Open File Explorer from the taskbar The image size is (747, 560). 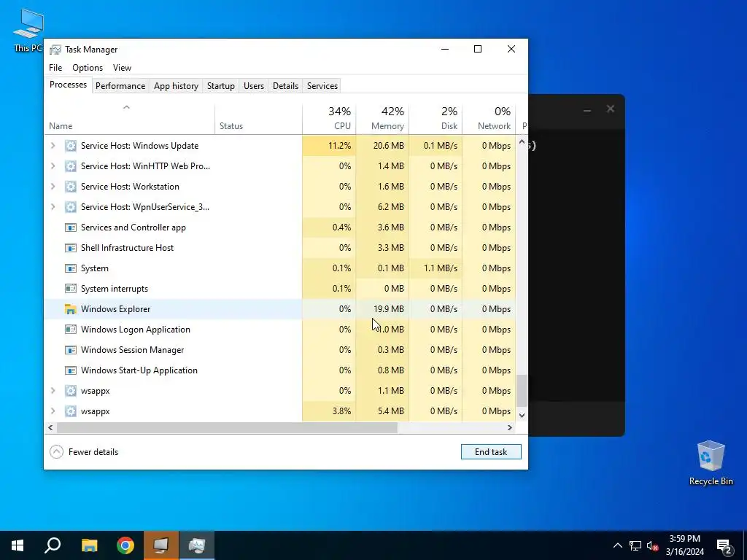tap(89, 545)
